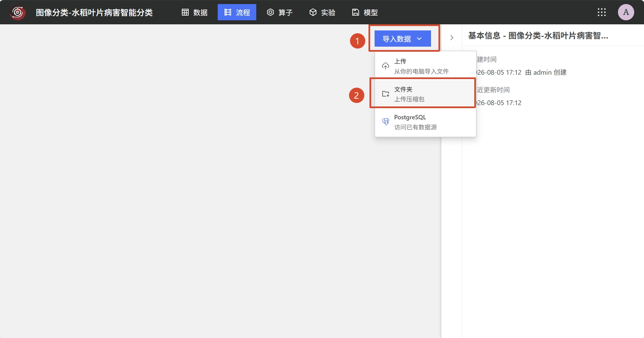The width and height of the screenshot is (644, 338).
Task: Click the folder plus icon
Action: 385,94
